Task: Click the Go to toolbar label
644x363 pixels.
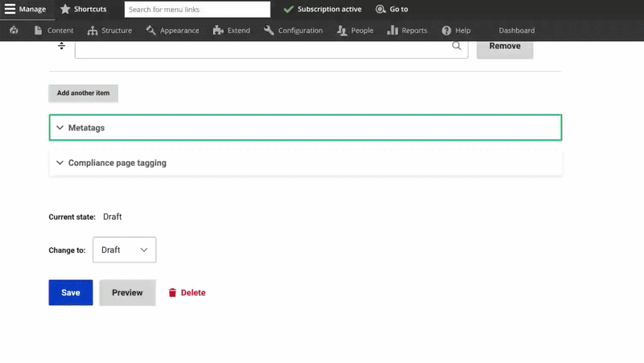Action: click(x=398, y=9)
